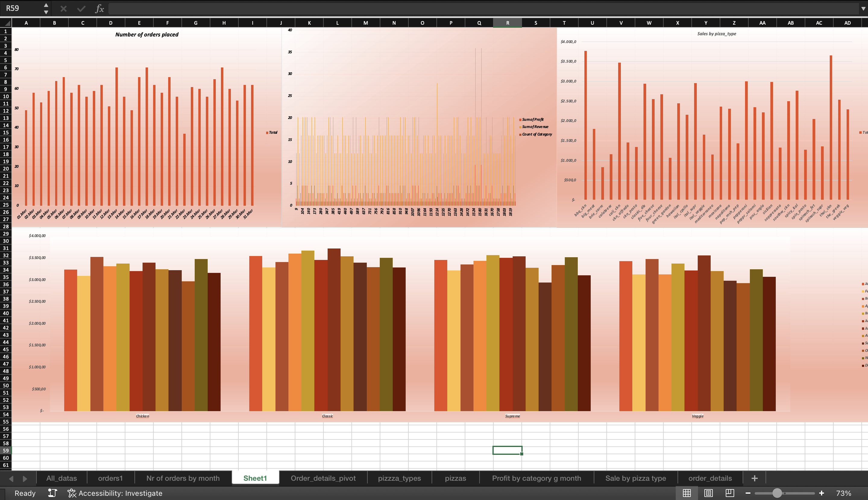
Task: Click the macro recording status icon
Action: click(52, 493)
